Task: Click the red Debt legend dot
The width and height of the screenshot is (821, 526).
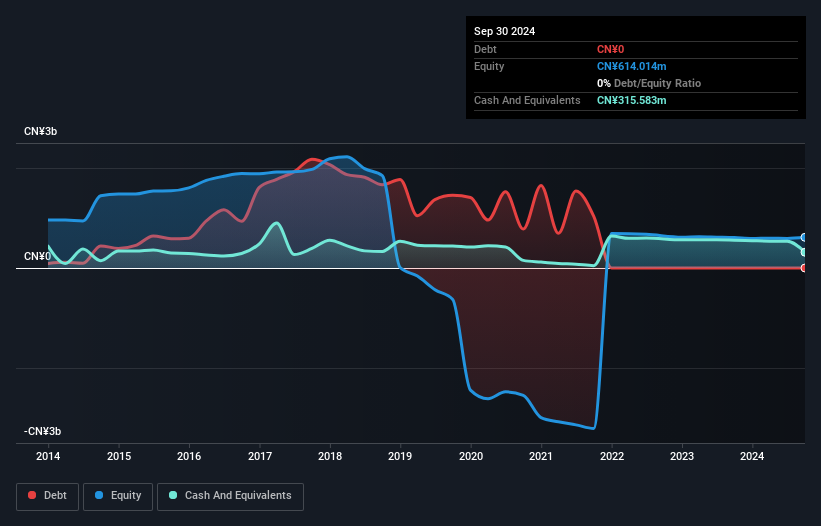Action: [x=32, y=495]
